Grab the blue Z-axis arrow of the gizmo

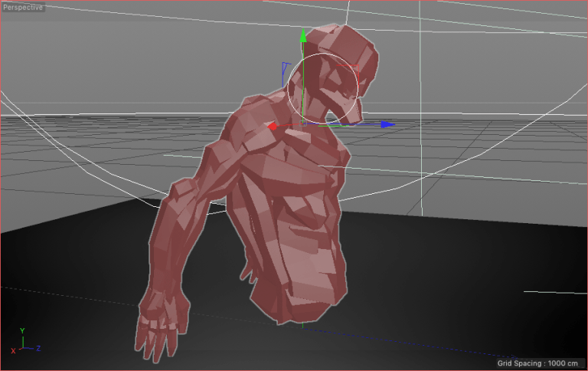pos(388,123)
